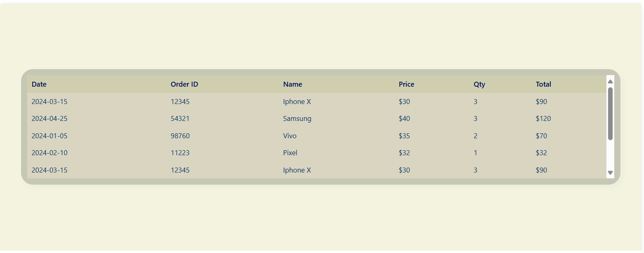This screenshot has height=253, width=644.
Task: Select the $120 total cell
Action: pyautogui.click(x=543, y=119)
